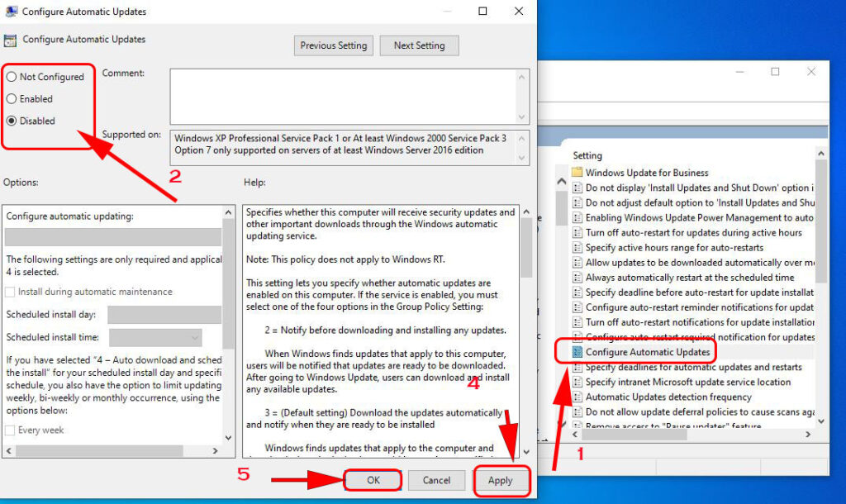
Task: Select the Enabled radio button
Action: tap(11, 99)
